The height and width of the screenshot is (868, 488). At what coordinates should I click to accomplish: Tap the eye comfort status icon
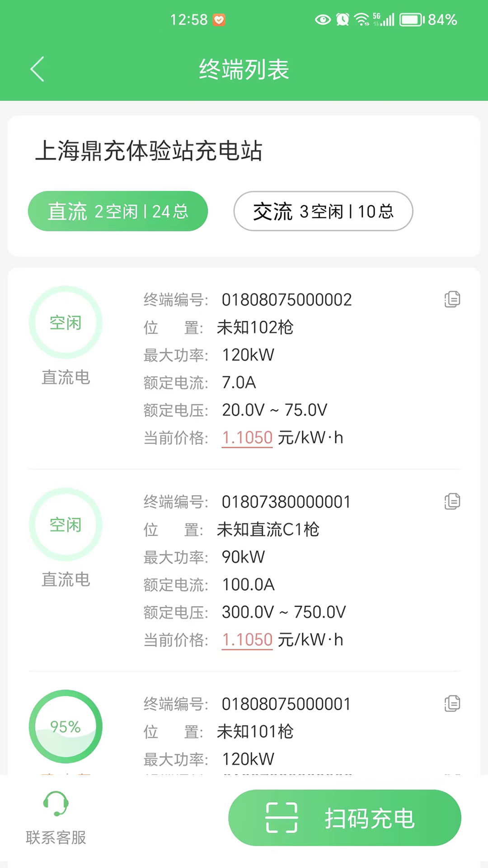coord(323,19)
